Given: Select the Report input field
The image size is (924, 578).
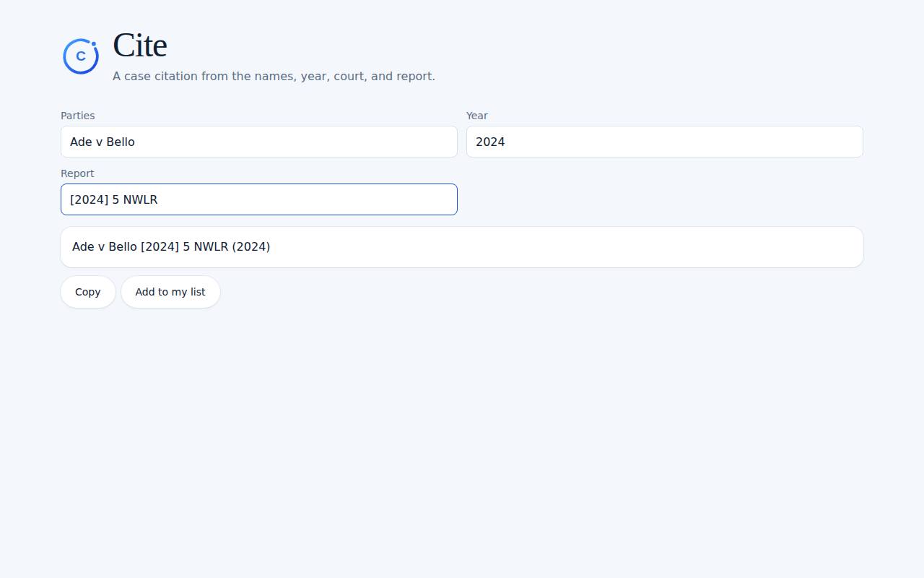Looking at the screenshot, I should click(x=259, y=199).
